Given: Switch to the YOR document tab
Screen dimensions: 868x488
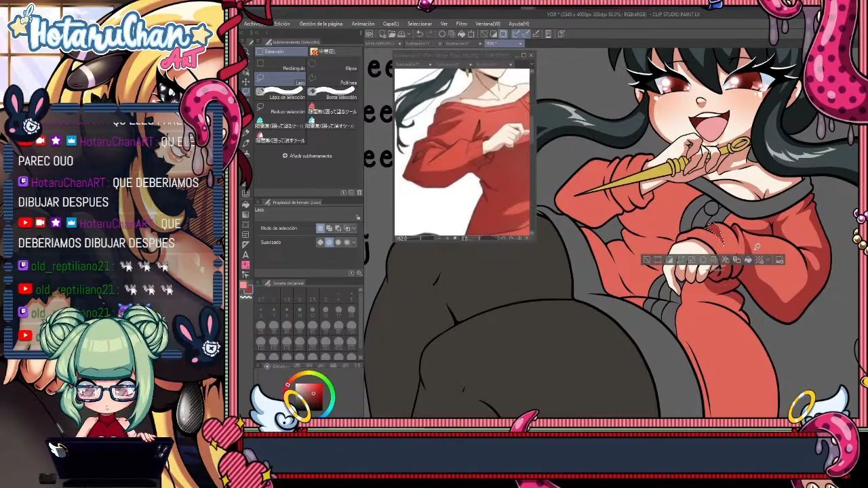Looking at the screenshot, I should 503,43.
